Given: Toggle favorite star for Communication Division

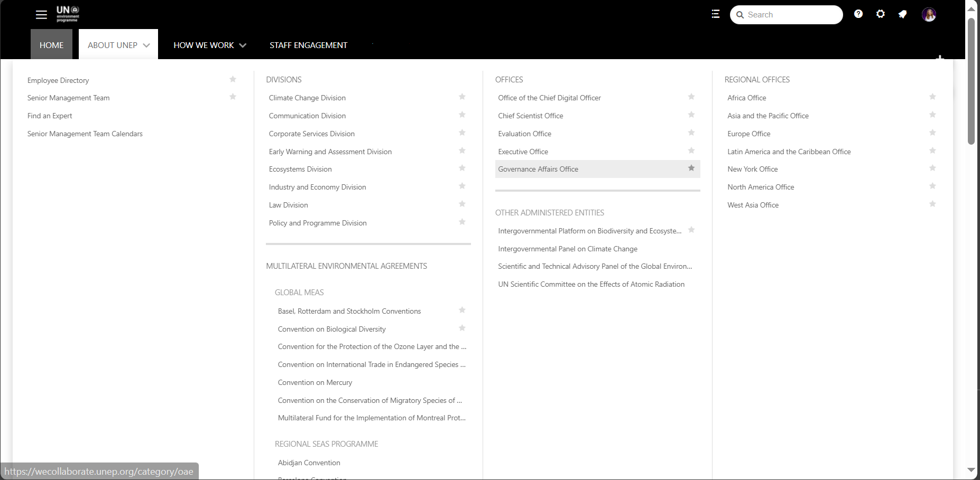Looking at the screenshot, I should [462, 115].
